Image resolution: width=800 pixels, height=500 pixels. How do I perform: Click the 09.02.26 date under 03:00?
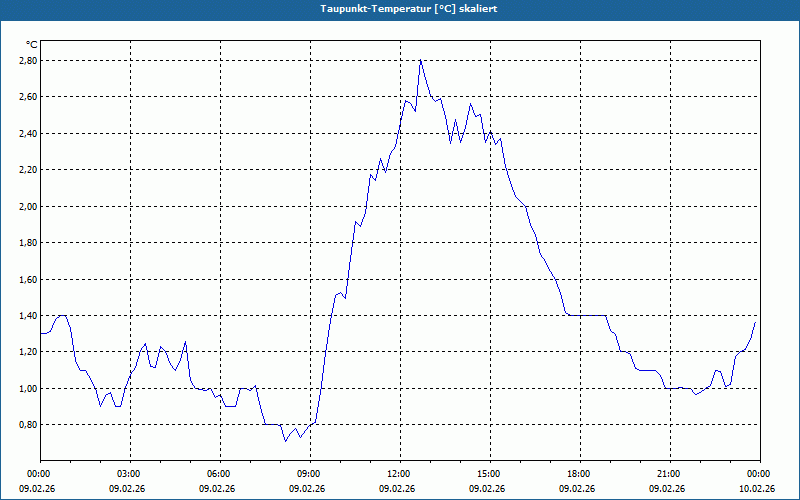click(127, 489)
